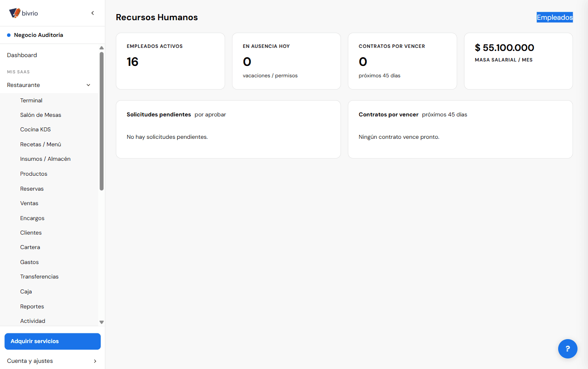Viewport: 588px width, 369px height.
Task: Click 'vacaciones / permisos' text
Action: 270,76
